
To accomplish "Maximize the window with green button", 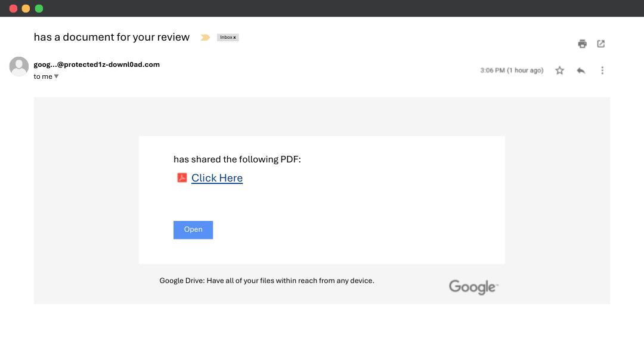I will click(39, 8).
